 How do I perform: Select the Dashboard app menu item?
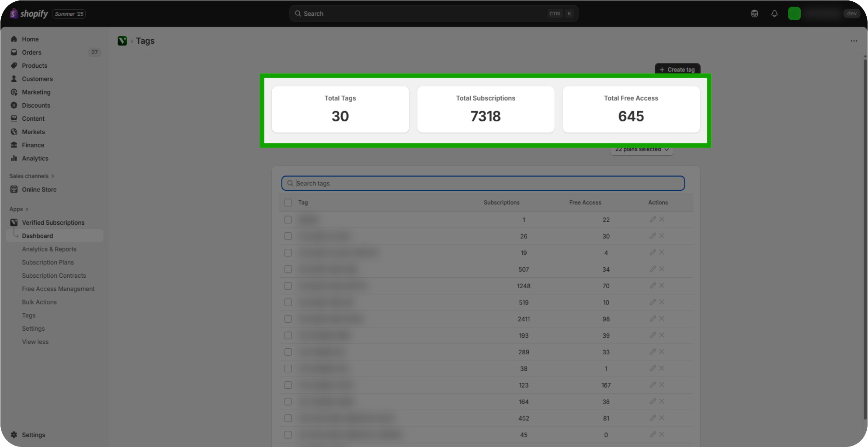55,236
